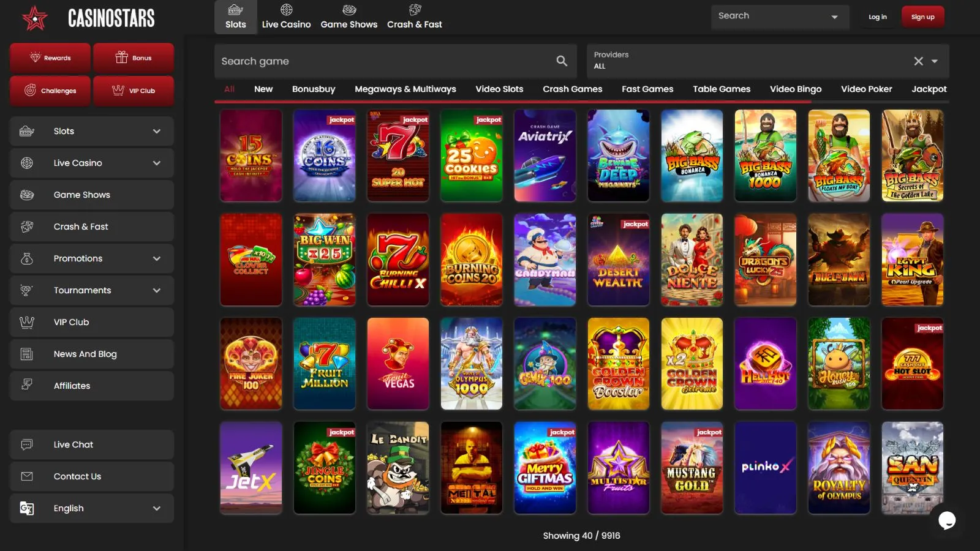Clear the Providers filter with X
This screenshot has height=551, width=980.
(x=918, y=61)
